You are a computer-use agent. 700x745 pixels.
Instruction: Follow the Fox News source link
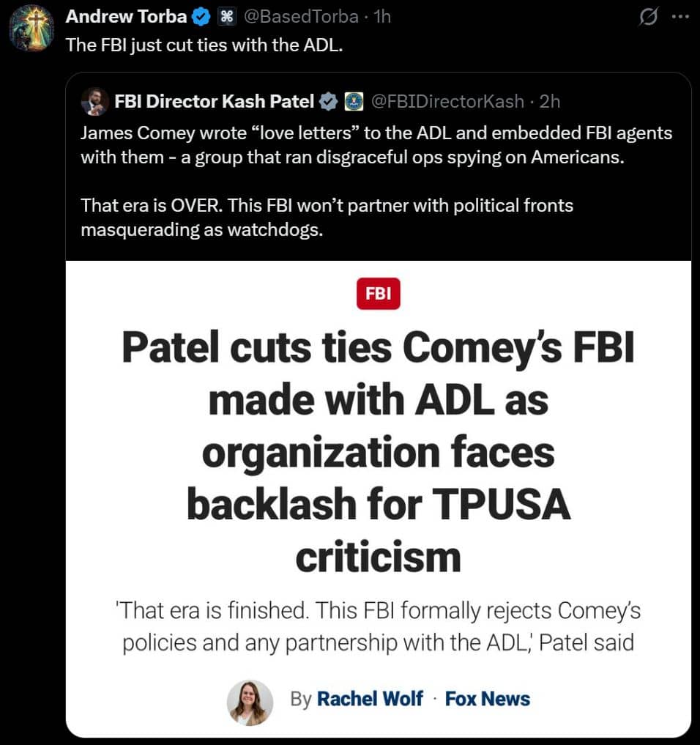487,699
